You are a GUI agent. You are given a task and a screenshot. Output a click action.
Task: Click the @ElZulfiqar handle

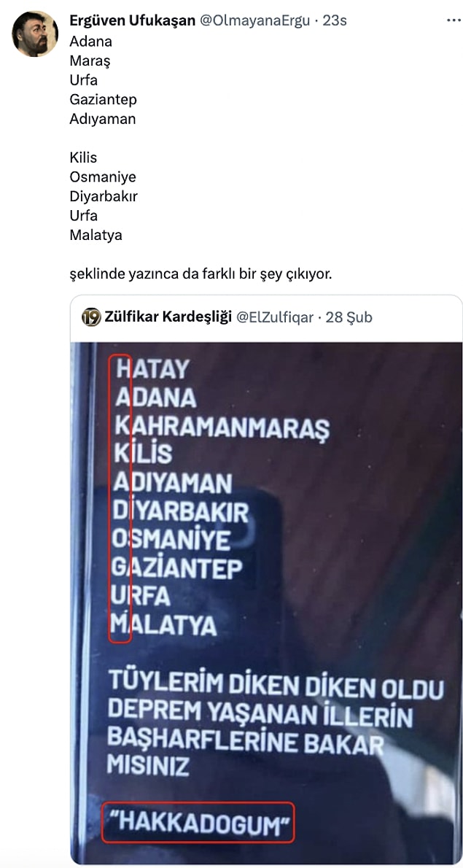[x=275, y=317]
